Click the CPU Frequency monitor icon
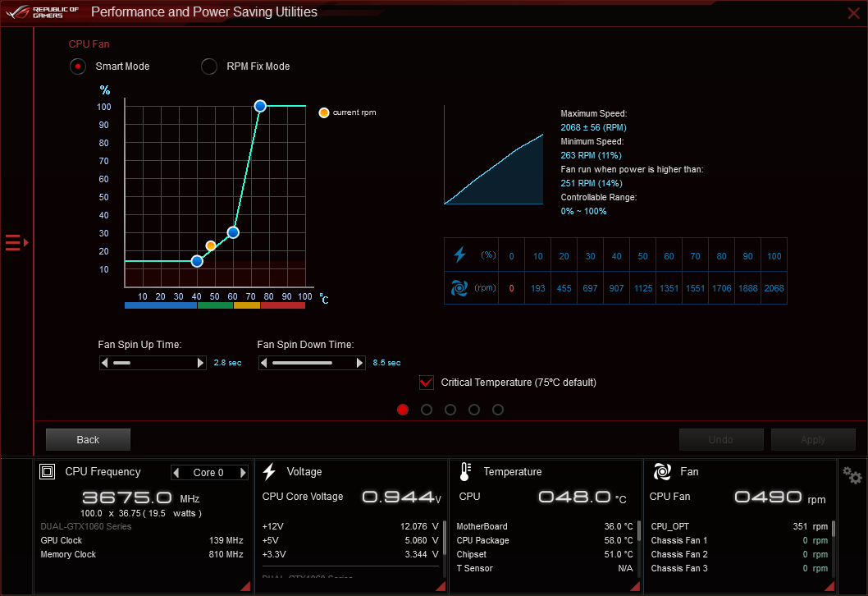The image size is (868, 596). [47, 471]
